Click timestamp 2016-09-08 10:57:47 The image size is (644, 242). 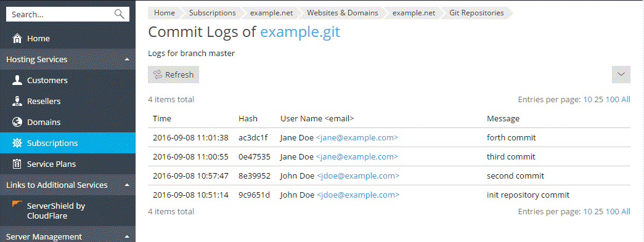pos(190,176)
